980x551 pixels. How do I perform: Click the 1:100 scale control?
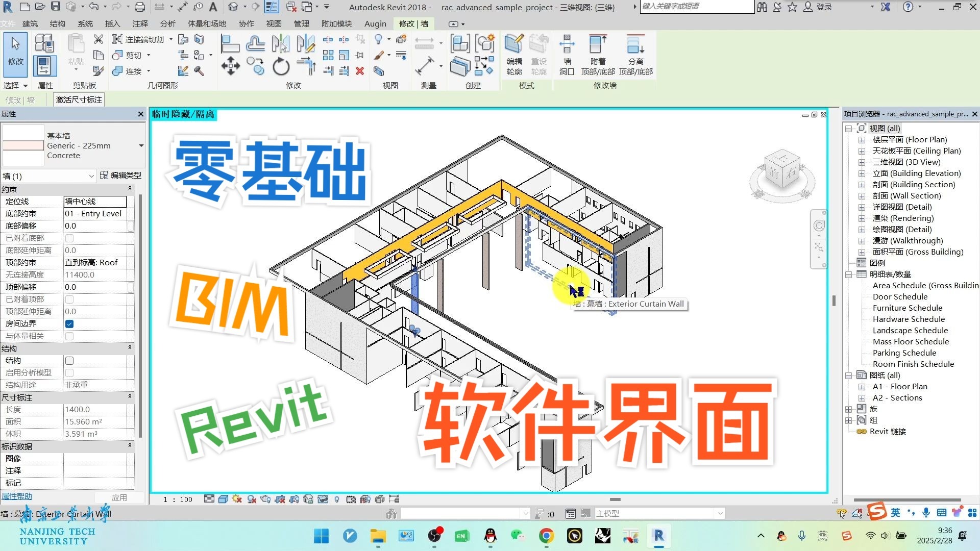[177, 499]
